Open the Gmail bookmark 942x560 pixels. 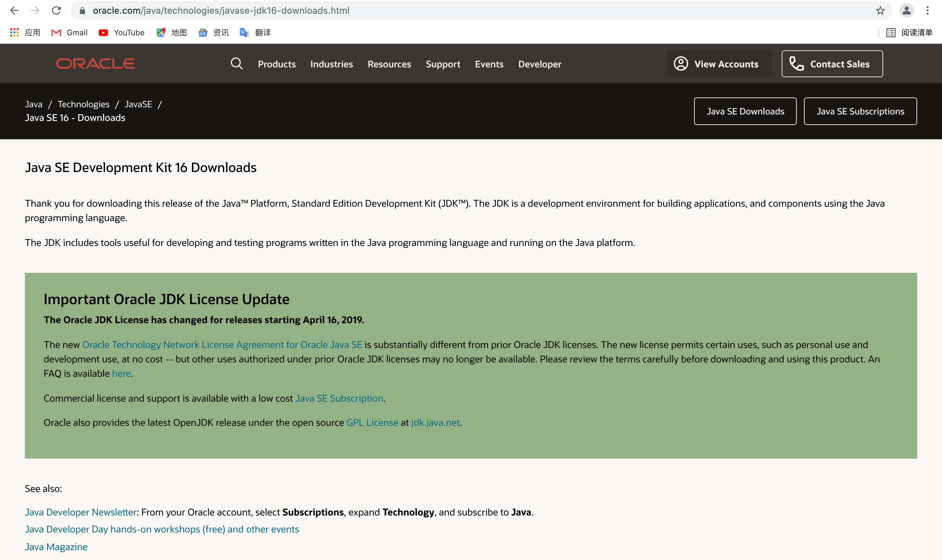(69, 32)
